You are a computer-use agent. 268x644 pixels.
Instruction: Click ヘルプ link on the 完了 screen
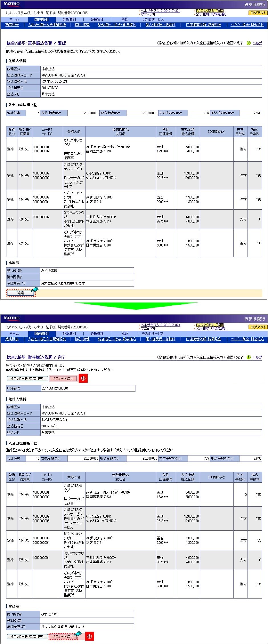click(257, 357)
